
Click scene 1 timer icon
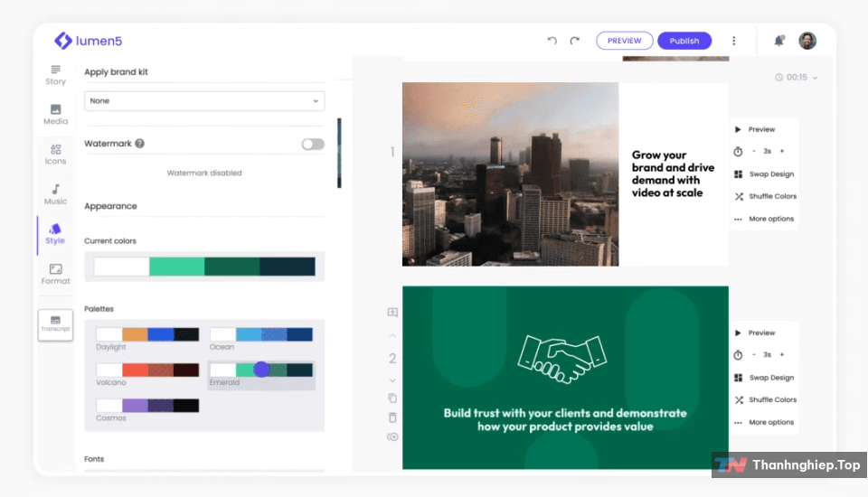click(x=738, y=151)
